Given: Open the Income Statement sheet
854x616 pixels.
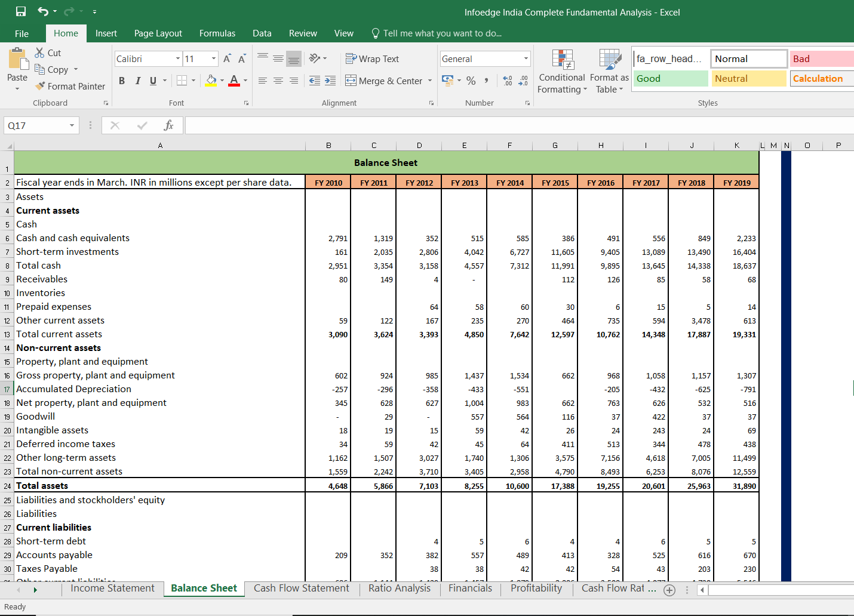Looking at the screenshot, I should [112, 589].
